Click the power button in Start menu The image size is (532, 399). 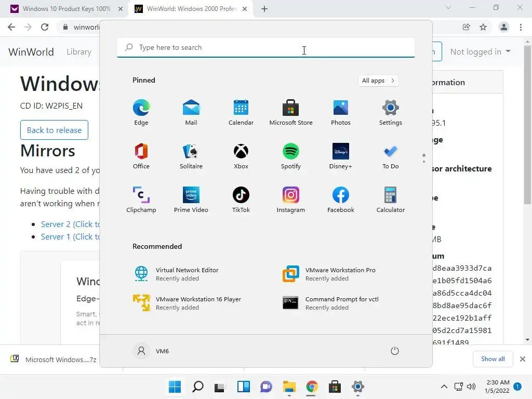(395, 351)
